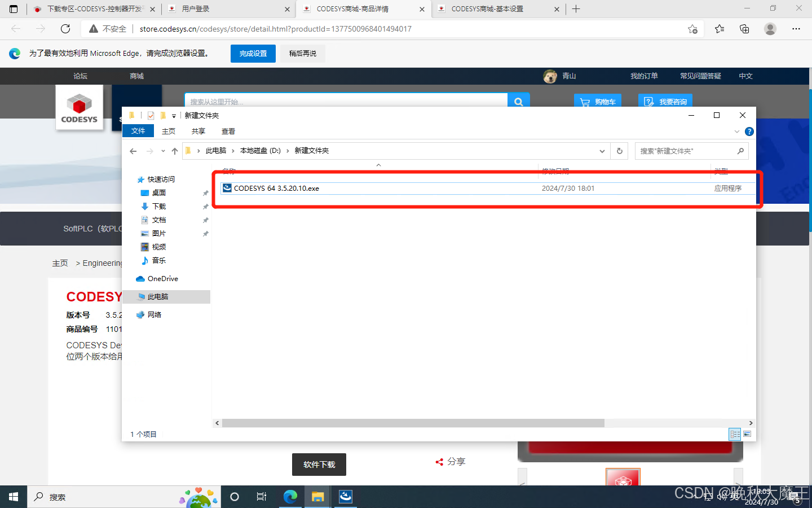Switch to large icons view in Explorer
812x508 pixels.
tap(747, 434)
